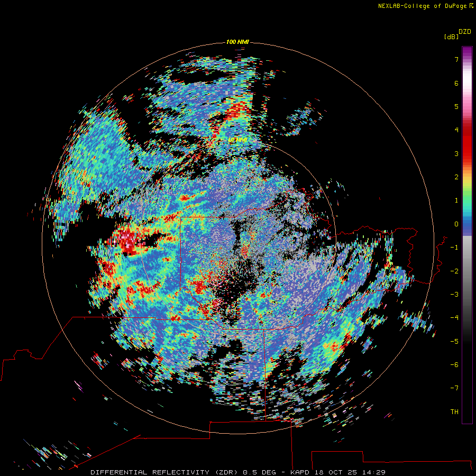Viewport: 476px width, 476px height.
Task: Click the [dB] units label
Action: pyautogui.click(x=451, y=37)
